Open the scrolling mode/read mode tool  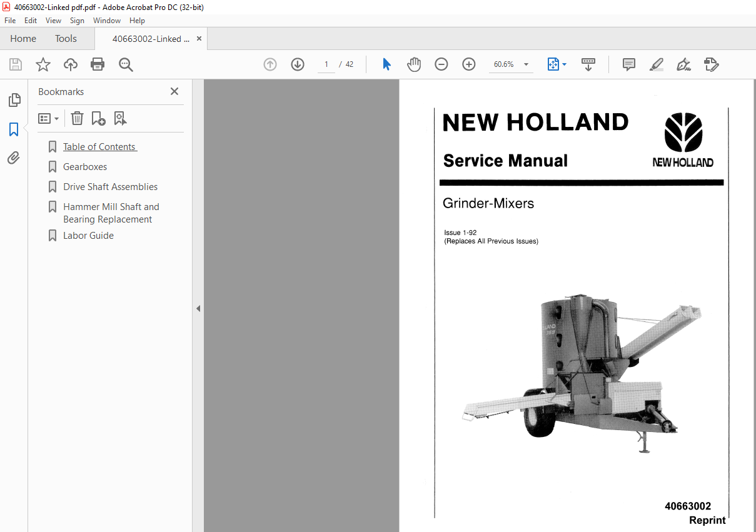(588, 64)
